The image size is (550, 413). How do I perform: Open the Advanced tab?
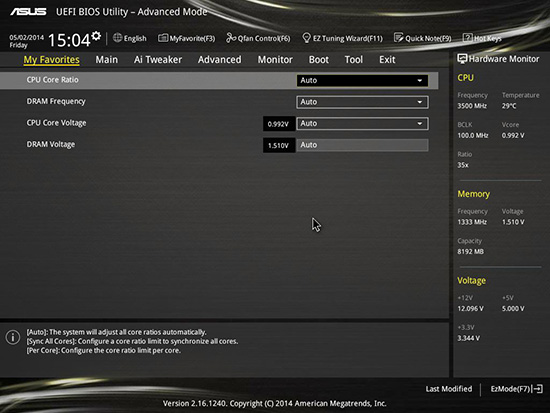tap(220, 60)
